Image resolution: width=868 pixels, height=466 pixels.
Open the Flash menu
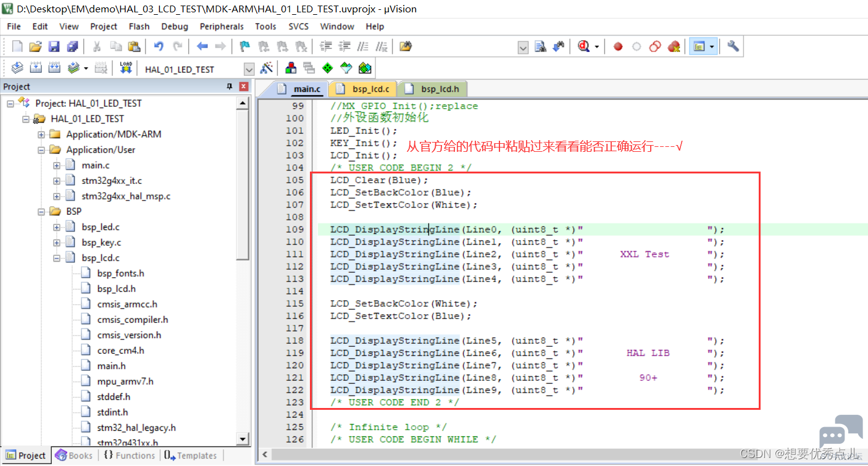click(x=139, y=27)
